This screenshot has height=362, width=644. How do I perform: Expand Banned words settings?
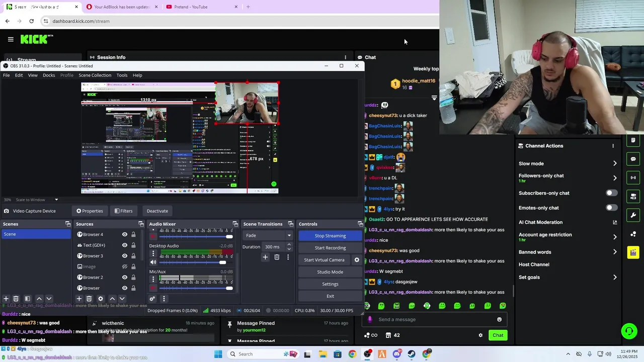click(615, 252)
